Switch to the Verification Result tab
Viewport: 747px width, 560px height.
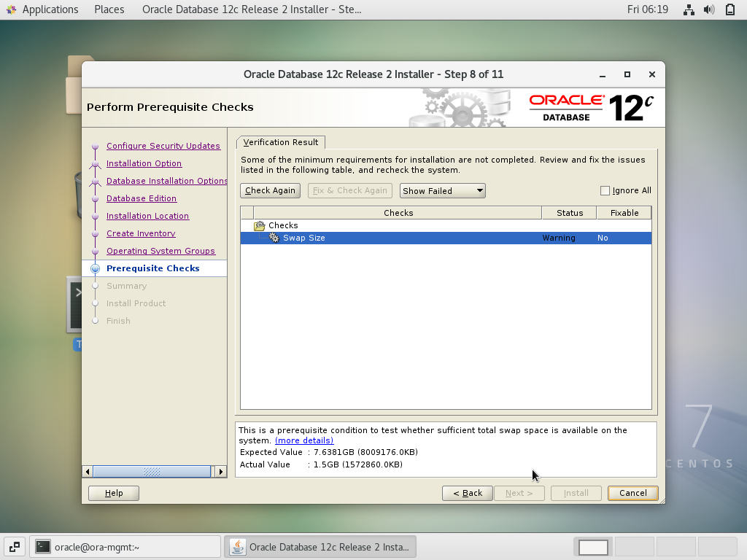[281, 142]
